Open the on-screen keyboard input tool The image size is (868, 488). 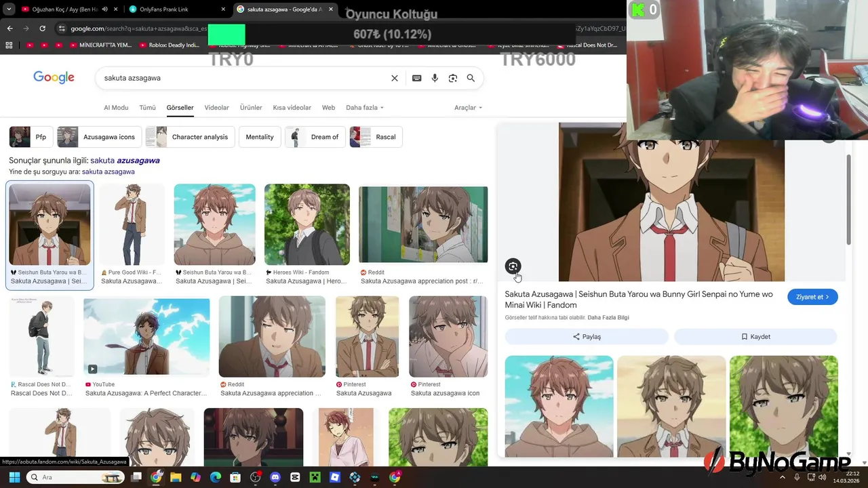click(417, 78)
